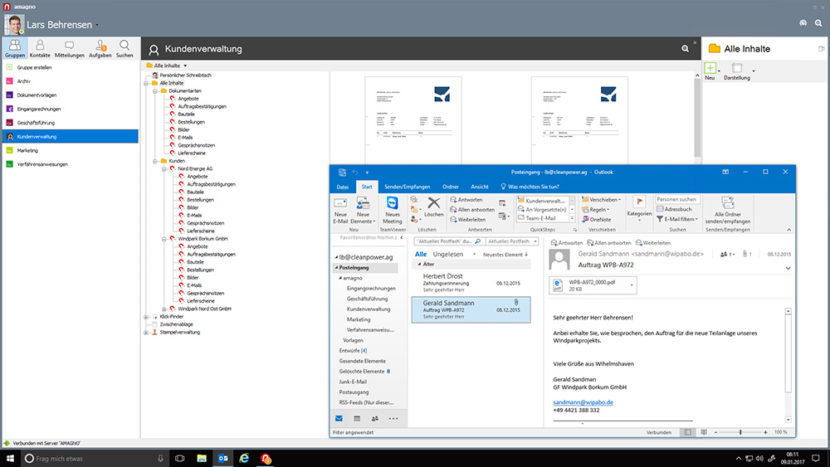Click the sandmann@wipabo.de email link
Viewport: 830px width, 467px height.
[x=583, y=402]
